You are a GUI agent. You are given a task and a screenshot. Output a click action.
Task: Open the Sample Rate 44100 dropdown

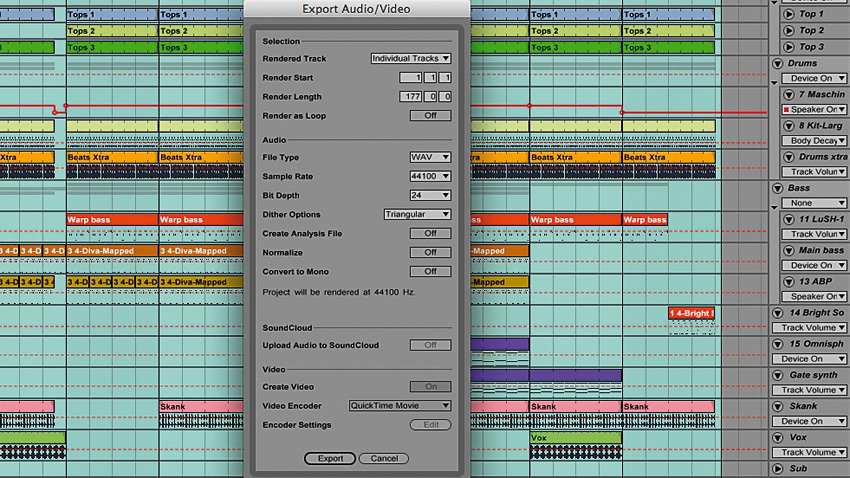pyautogui.click(x=430, y=176)
